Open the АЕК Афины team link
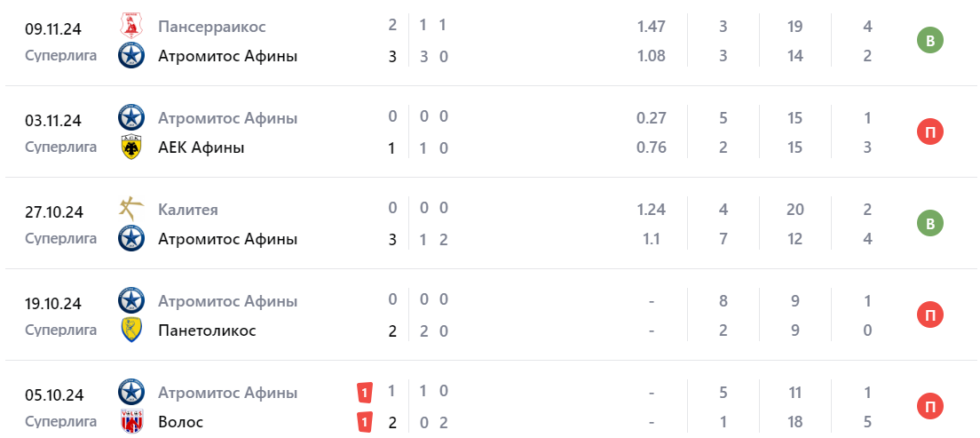 (201, 147)
